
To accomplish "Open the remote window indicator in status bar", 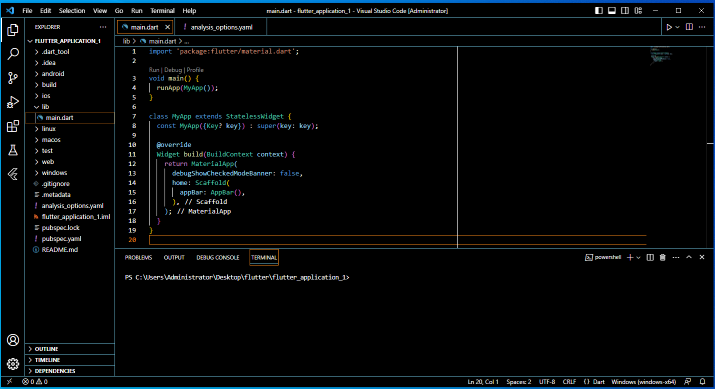I will click(x=10, y=382).
